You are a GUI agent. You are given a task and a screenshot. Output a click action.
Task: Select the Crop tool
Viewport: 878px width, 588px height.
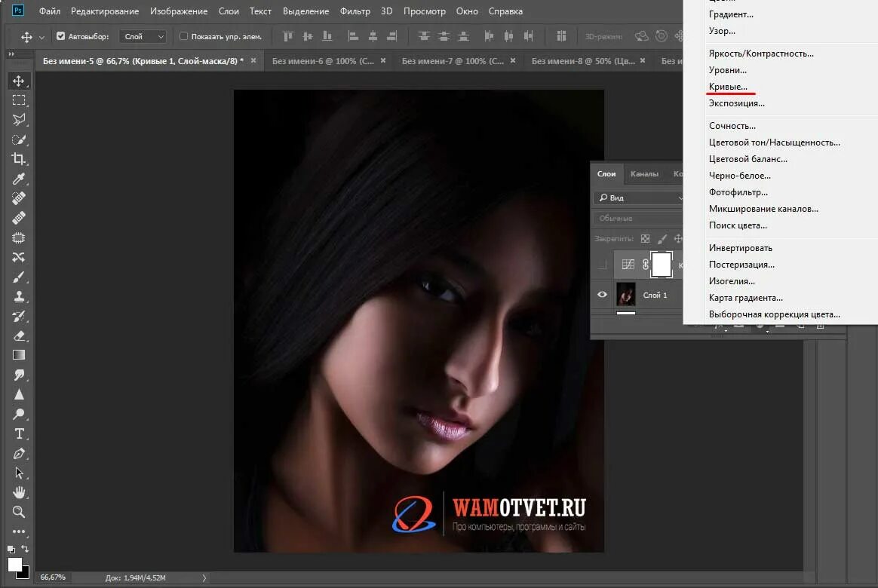(19, 158)
